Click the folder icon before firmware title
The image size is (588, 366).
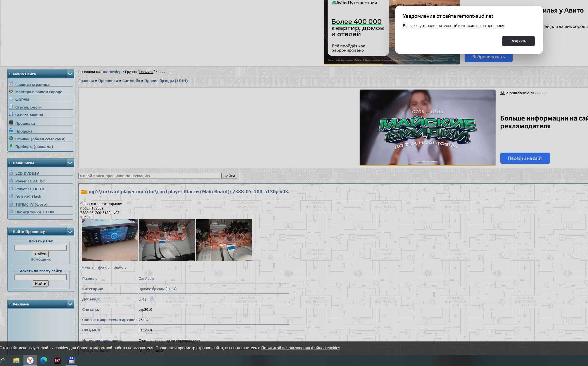coord(83,192)
